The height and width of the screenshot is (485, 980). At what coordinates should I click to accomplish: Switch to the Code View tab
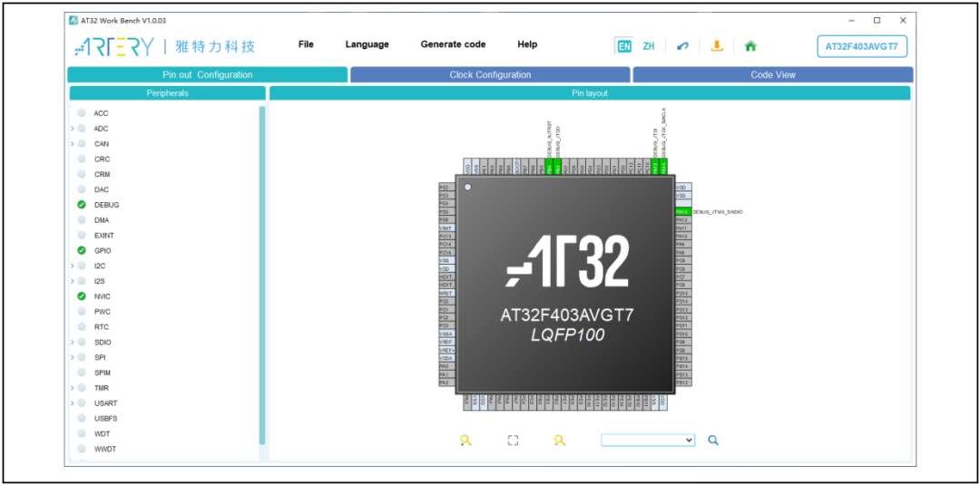[773, 75]
